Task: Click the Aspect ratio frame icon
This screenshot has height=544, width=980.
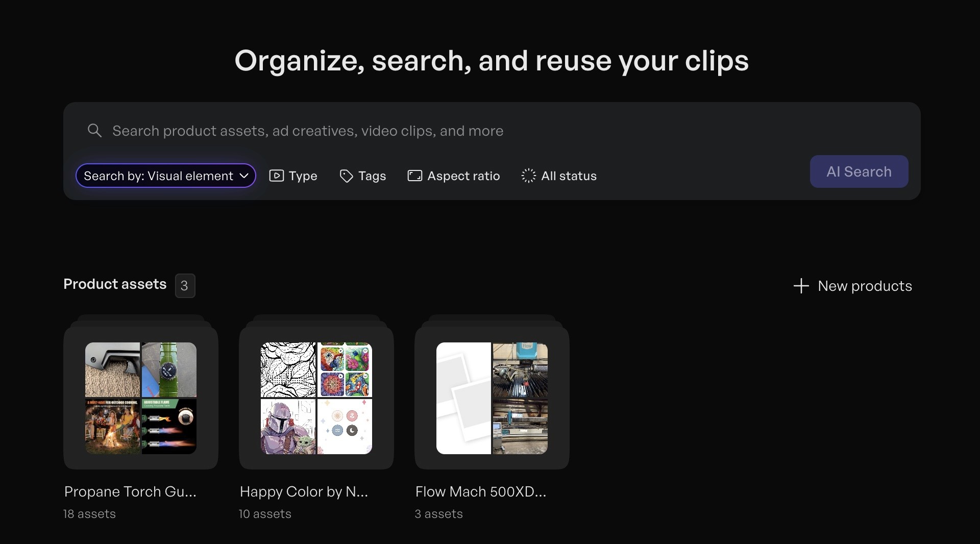Action: click(414, 176)
